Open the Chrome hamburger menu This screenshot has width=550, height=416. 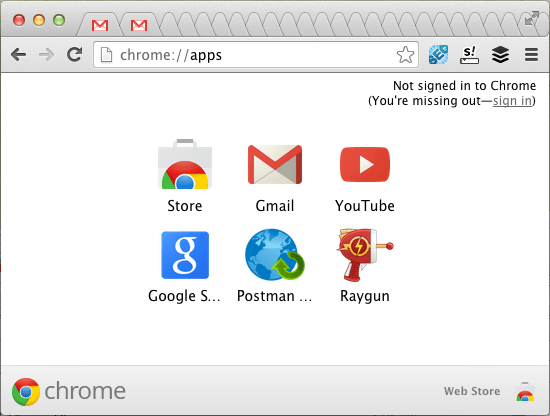[x=531, y=55]
